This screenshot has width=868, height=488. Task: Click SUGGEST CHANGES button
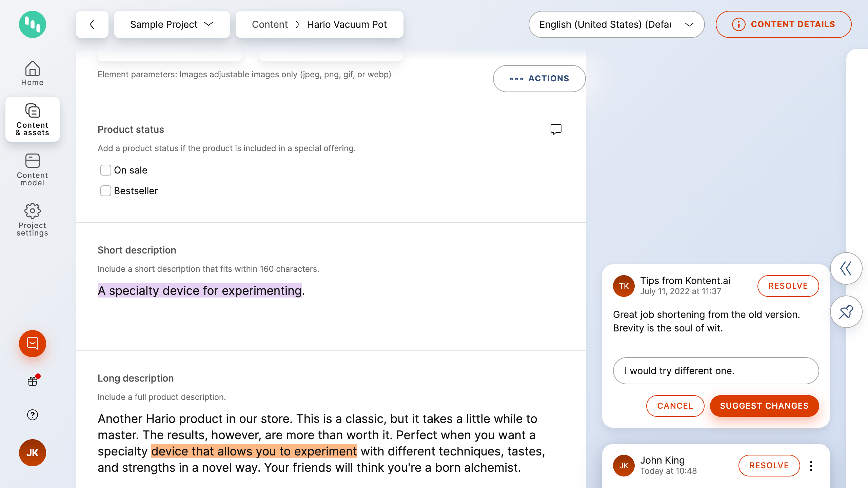pyautogui.click(x=764, y=406)
